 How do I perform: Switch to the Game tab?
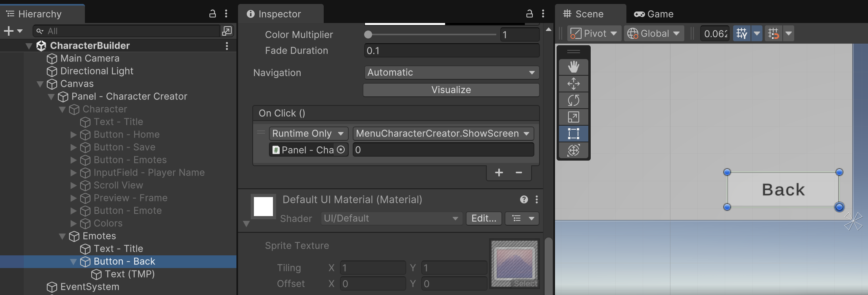[654, 14]
